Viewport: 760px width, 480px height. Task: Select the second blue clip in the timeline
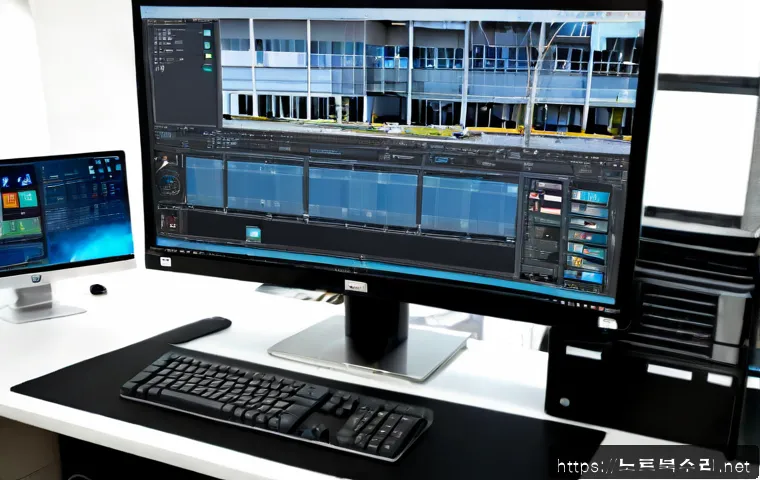(x=266, y=188)
